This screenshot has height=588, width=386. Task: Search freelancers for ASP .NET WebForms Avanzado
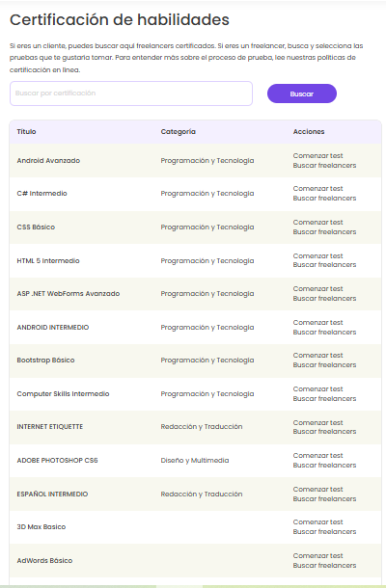(324, 299)
